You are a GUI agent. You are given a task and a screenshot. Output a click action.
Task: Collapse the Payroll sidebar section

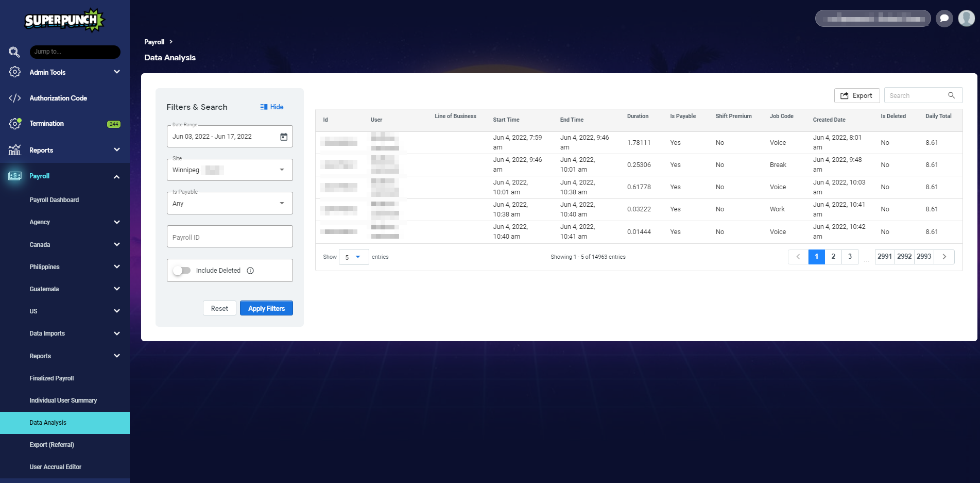coord(116,176)
